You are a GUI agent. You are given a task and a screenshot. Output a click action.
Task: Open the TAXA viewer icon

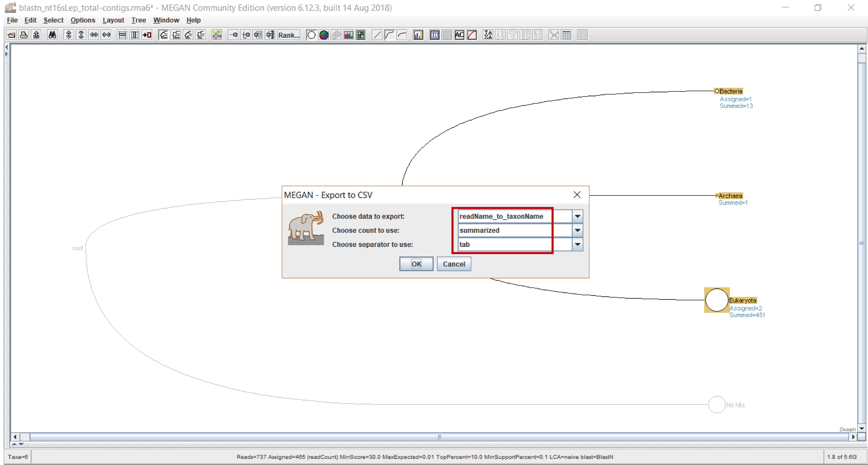(488, 35)
